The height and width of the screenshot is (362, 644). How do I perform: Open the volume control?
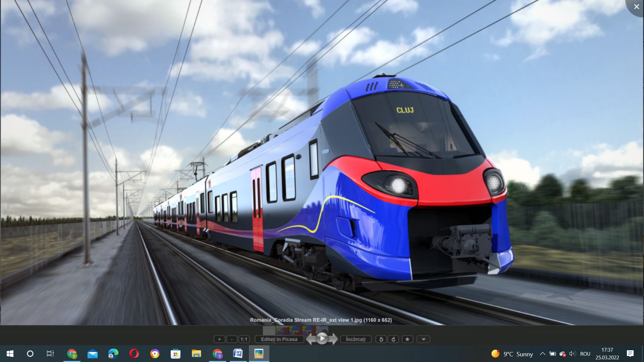point(573,354)
